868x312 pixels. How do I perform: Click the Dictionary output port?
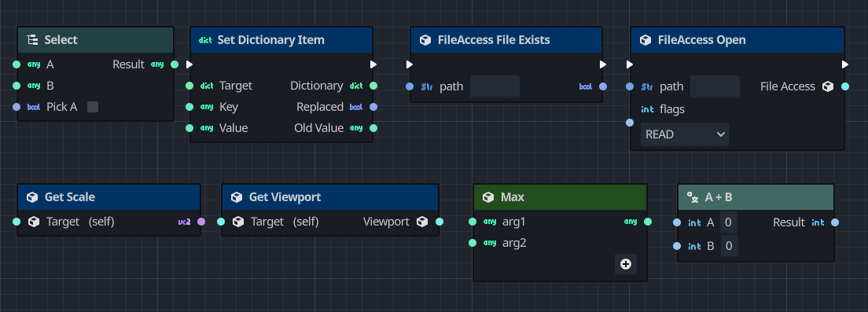pyautogui.click(x=373, y=86)
